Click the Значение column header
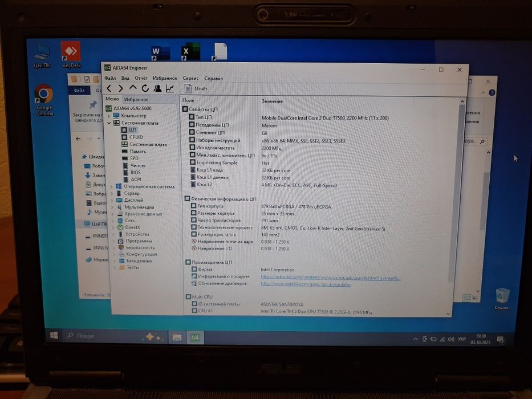 click(272, 101)
